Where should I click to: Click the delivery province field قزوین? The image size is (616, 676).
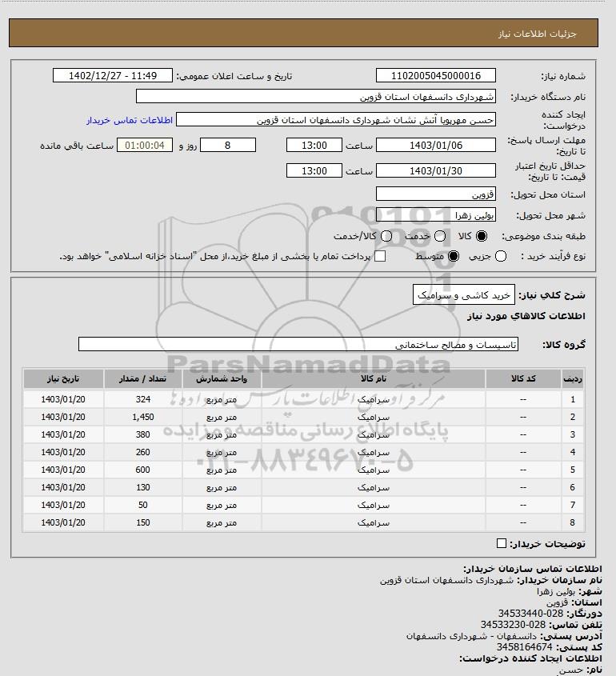point(436,194)
